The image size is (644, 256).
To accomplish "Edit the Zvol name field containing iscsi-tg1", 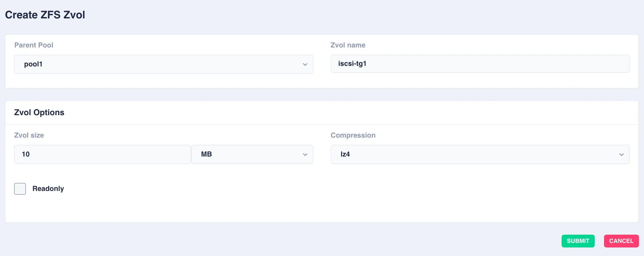I will tap(479, 64).
